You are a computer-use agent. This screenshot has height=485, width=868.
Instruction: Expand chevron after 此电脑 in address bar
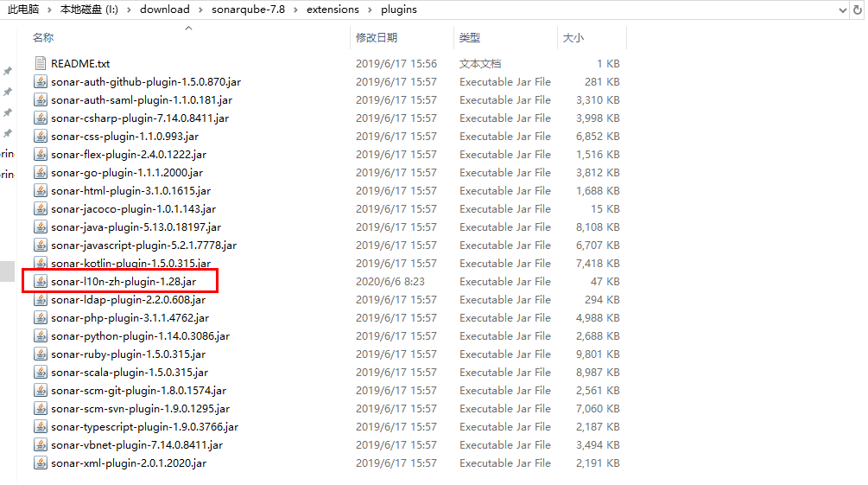click(48, 10)
